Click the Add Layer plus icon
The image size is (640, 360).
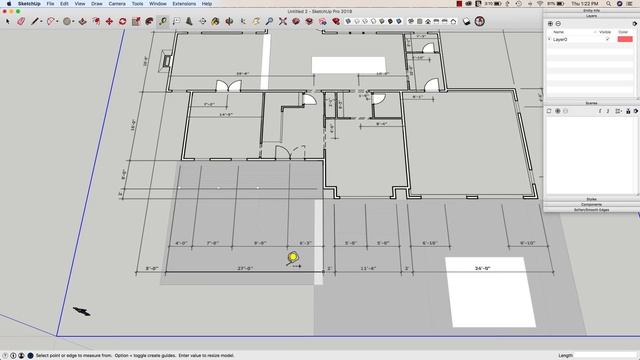pos(550,24)
